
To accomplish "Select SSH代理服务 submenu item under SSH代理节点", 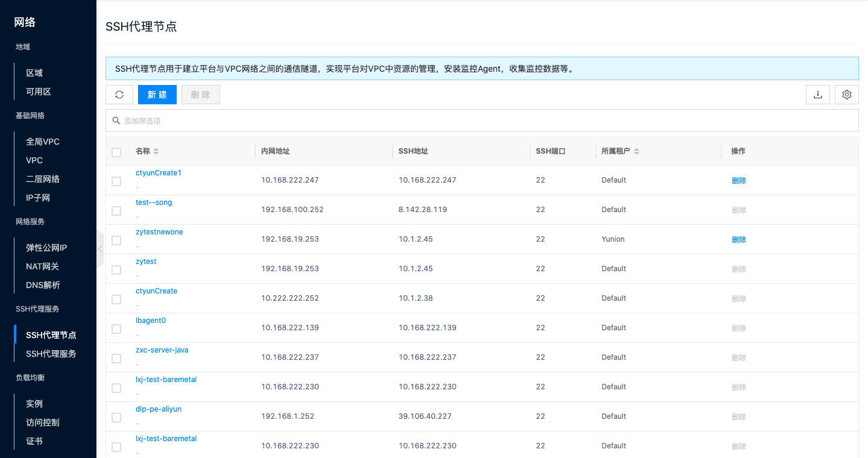I will [x=51, y=354].
